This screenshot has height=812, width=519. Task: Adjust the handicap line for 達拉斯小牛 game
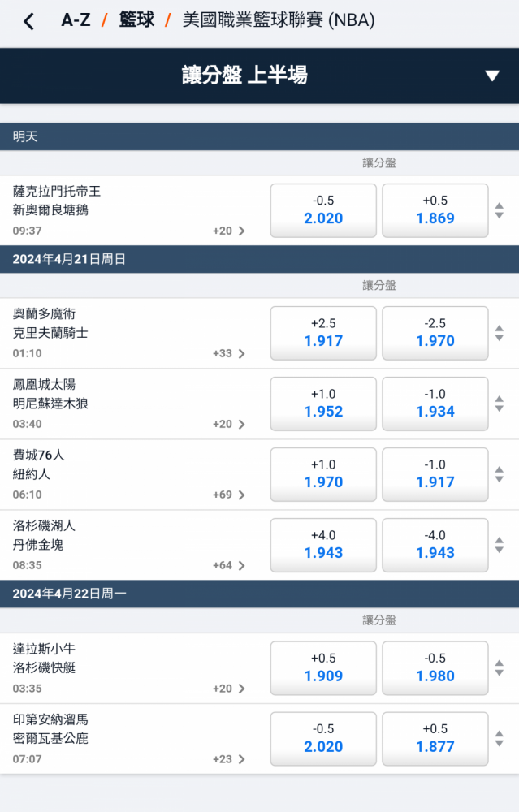pyautogui.click(x=500, y=667)
